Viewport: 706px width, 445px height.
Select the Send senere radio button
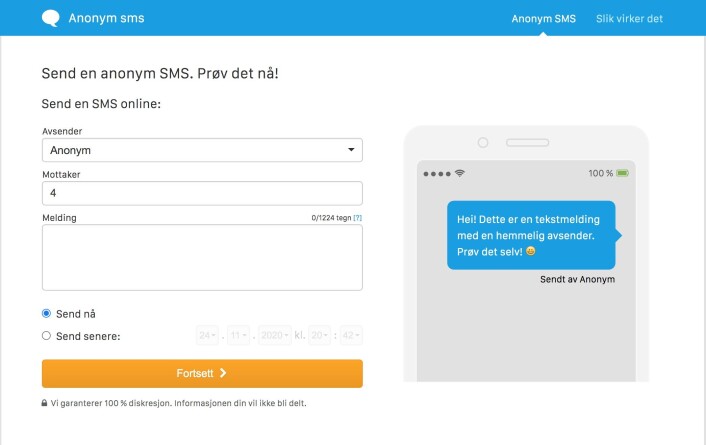pos(46,336)
